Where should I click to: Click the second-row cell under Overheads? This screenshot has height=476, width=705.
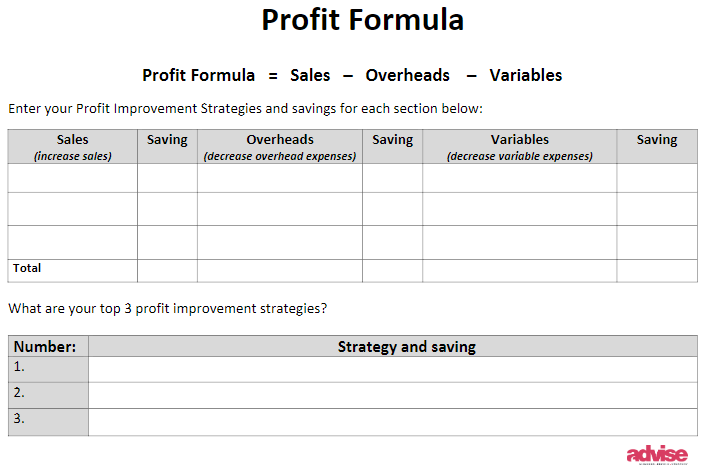coord(280,209)
